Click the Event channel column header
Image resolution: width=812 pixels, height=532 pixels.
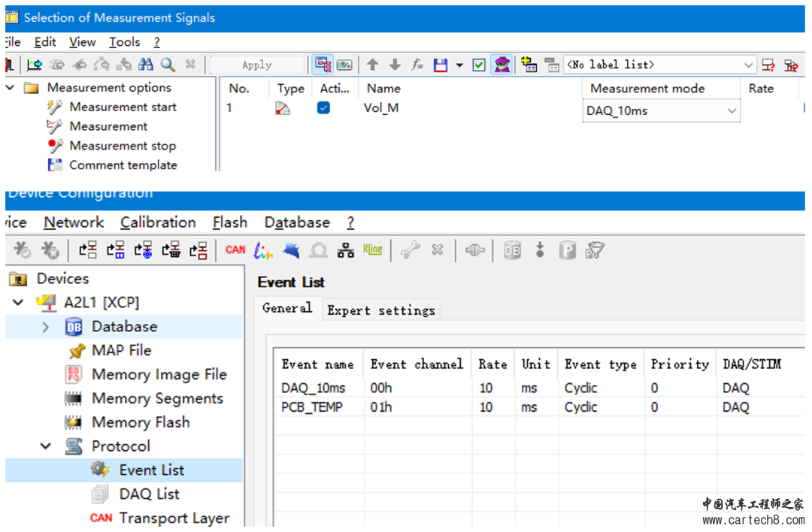(x=417, y=364)
